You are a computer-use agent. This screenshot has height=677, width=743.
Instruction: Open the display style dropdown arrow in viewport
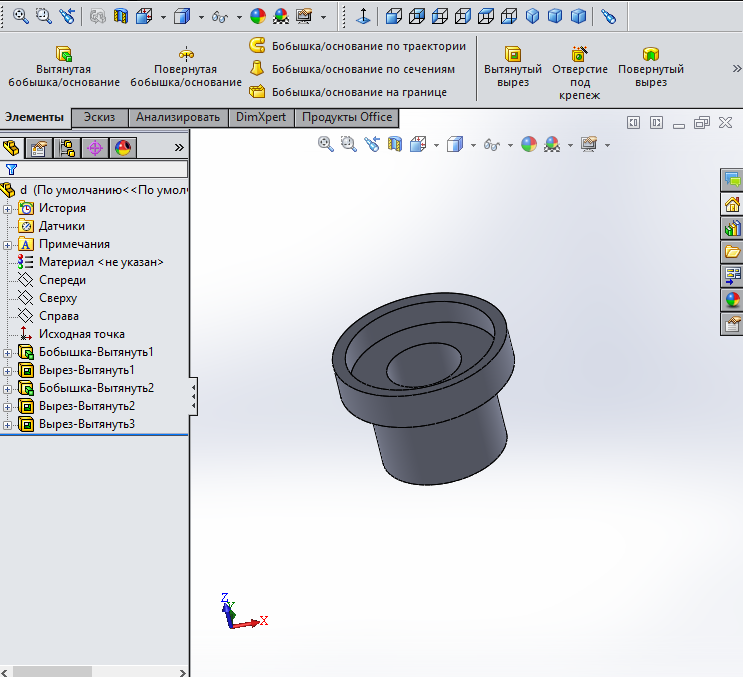tap(474, 145)
